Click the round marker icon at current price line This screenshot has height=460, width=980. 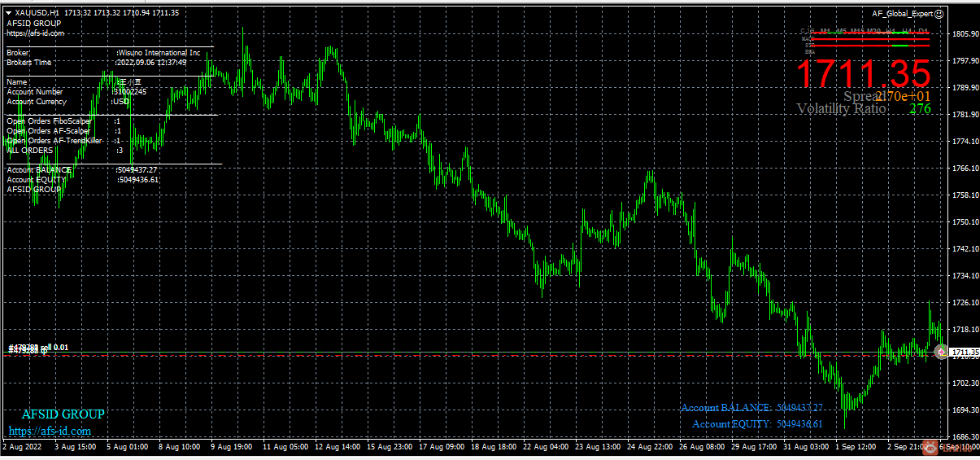[x=940, y=353]
